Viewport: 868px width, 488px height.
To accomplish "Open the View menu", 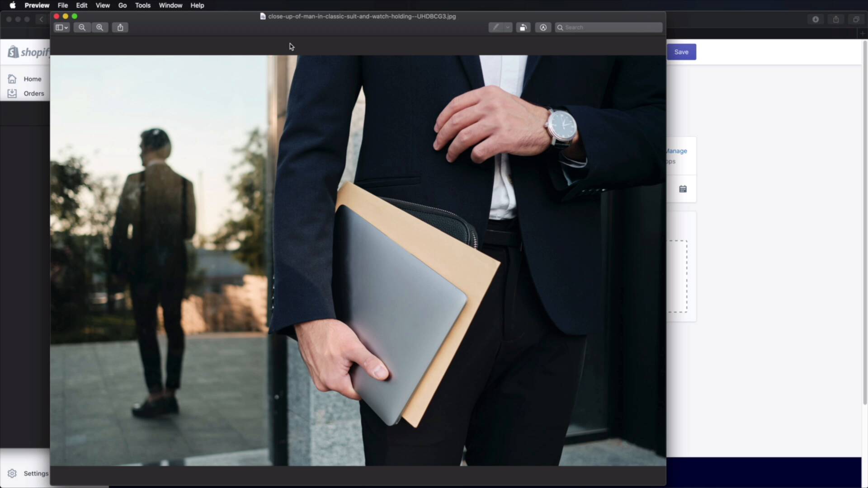I will (x=103, y=5).
